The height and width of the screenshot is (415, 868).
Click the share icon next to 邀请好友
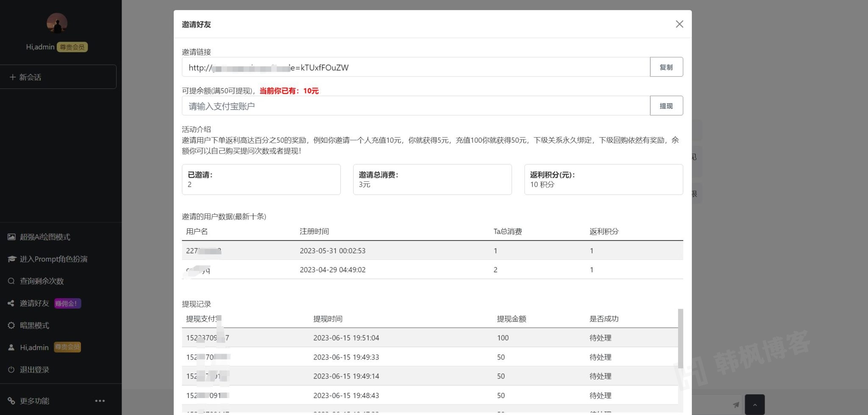tap(11, 303)
